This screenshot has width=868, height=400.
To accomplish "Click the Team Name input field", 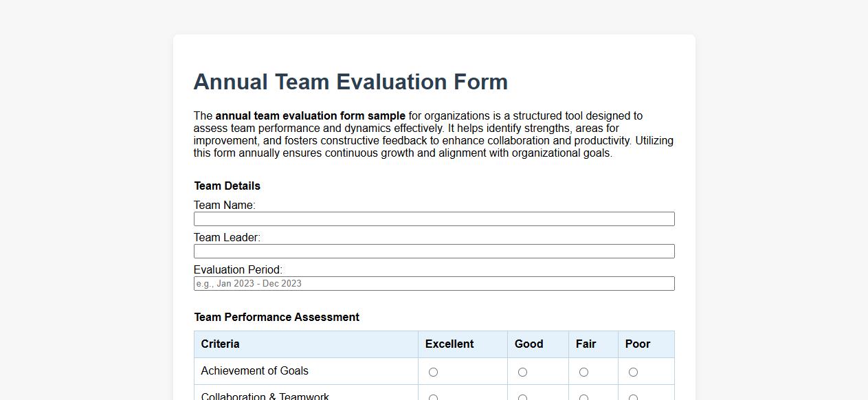I will click(434, 219).
